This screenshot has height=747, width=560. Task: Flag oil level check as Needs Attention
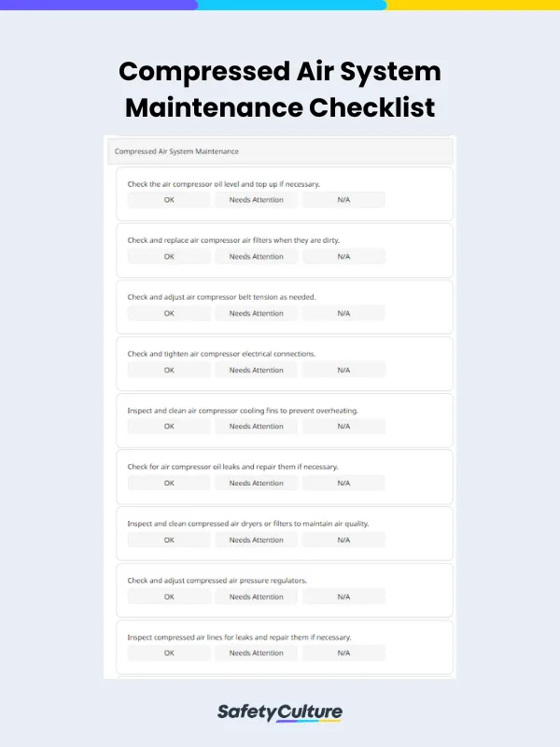tap(256, 200)
